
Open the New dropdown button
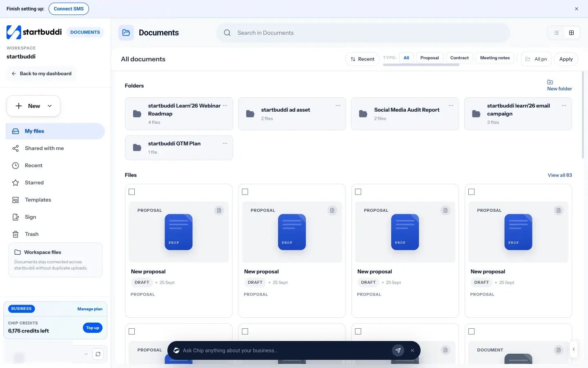coord(33,106)
